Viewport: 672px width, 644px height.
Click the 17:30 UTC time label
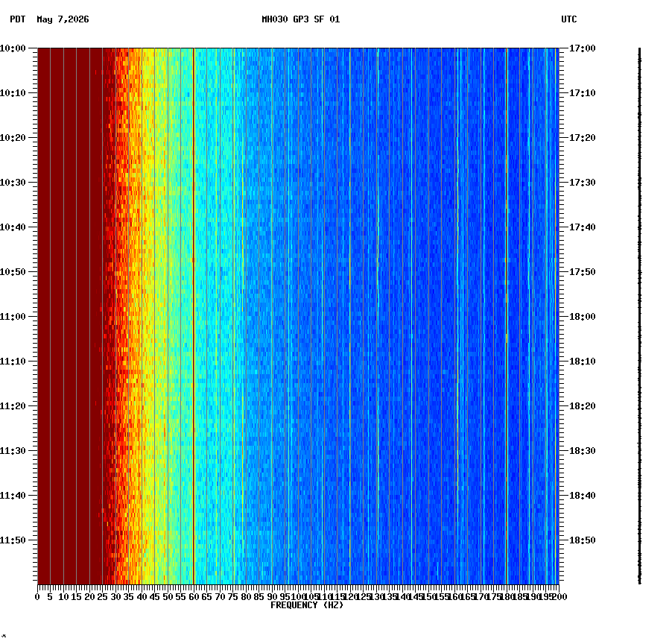(x=583, y=182)
